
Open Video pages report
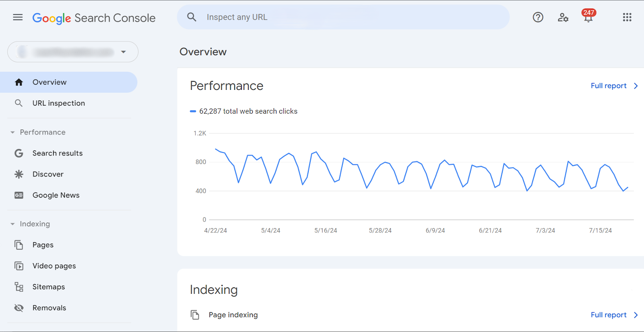54,266
